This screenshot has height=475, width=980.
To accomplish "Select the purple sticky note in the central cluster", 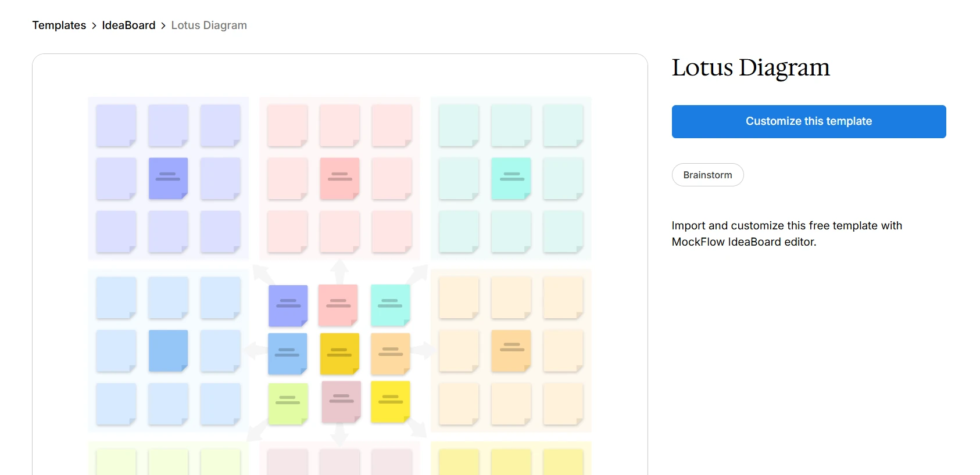I will 288,305.
